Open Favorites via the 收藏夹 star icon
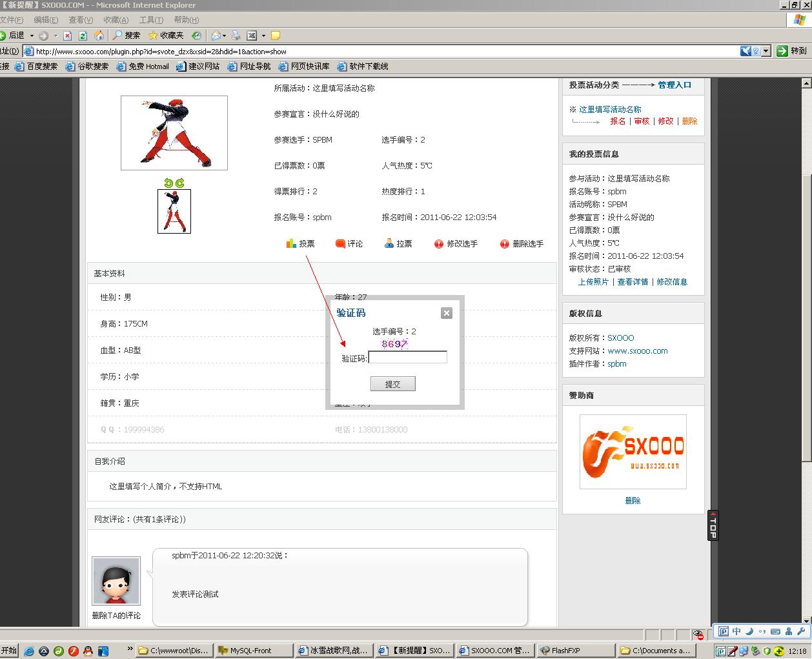Image resolution: width=812 pixels, height=659 pixels. tap(154, 35)
